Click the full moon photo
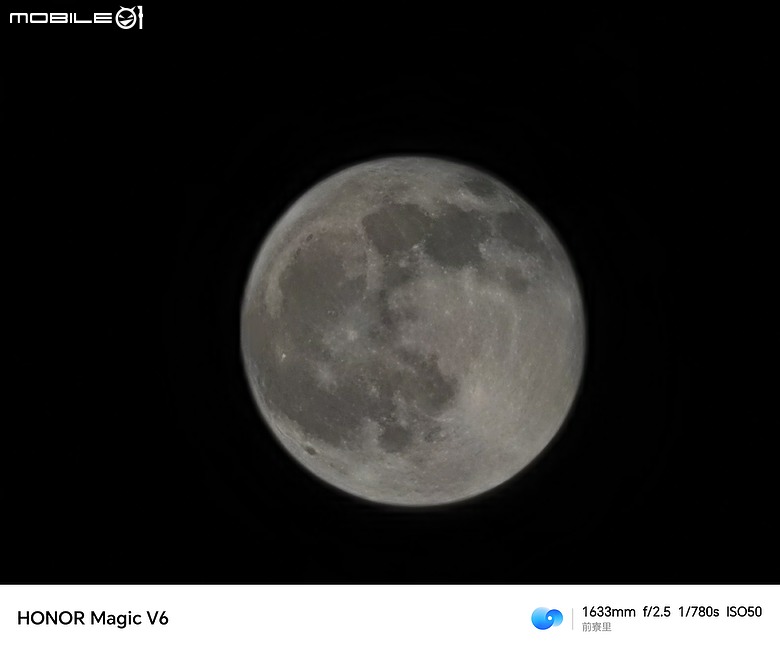The image size is (780, 651). (412, 331)
